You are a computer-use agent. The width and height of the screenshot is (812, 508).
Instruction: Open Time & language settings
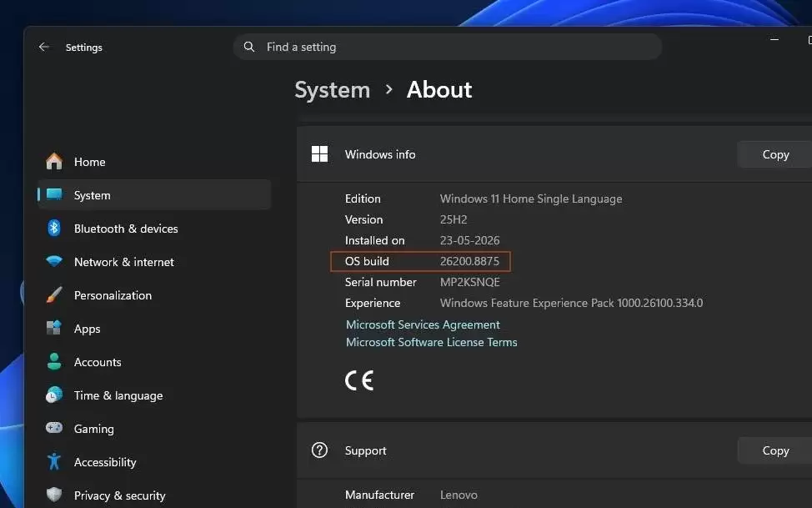pyautogui.click(x=154, y=395)
